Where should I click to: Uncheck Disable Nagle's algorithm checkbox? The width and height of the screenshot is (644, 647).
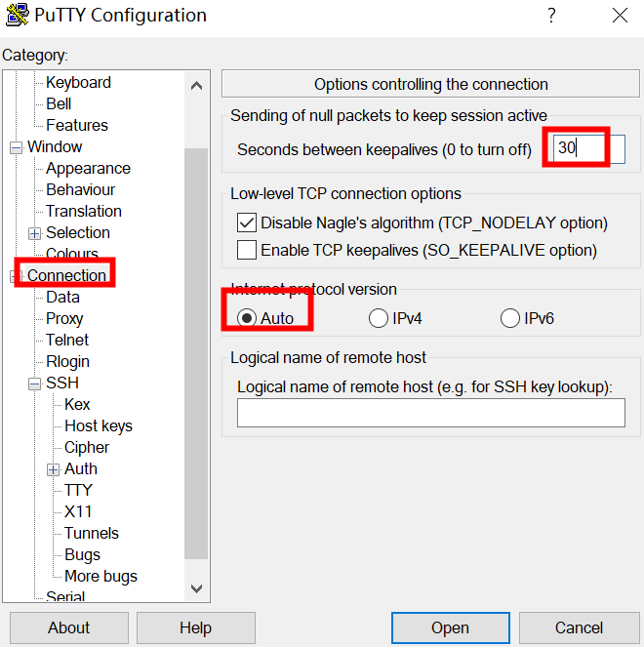(247, 222)
